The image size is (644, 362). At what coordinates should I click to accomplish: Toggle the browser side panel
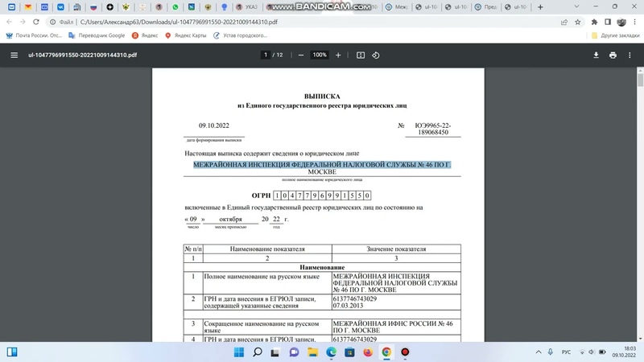click(x=608, y=23)
